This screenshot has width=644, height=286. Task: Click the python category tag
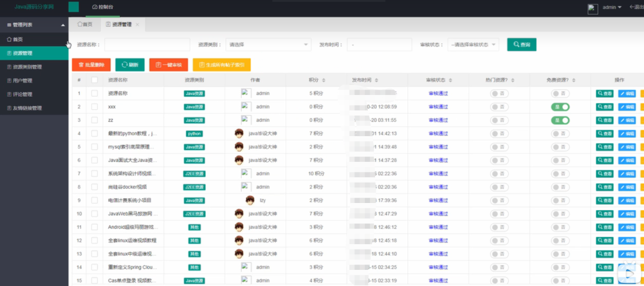194,134
